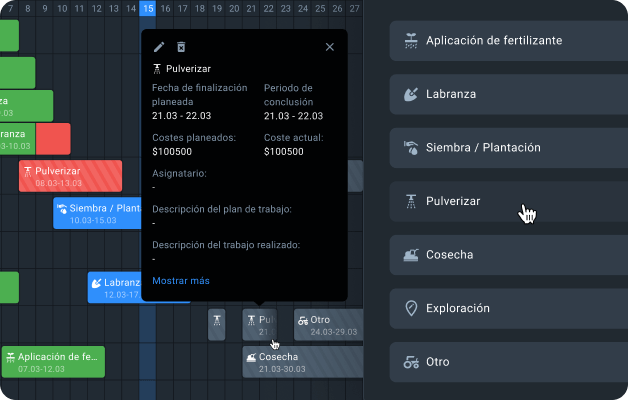Click the small grey sprayer-only task block

[x=217, y=325]
